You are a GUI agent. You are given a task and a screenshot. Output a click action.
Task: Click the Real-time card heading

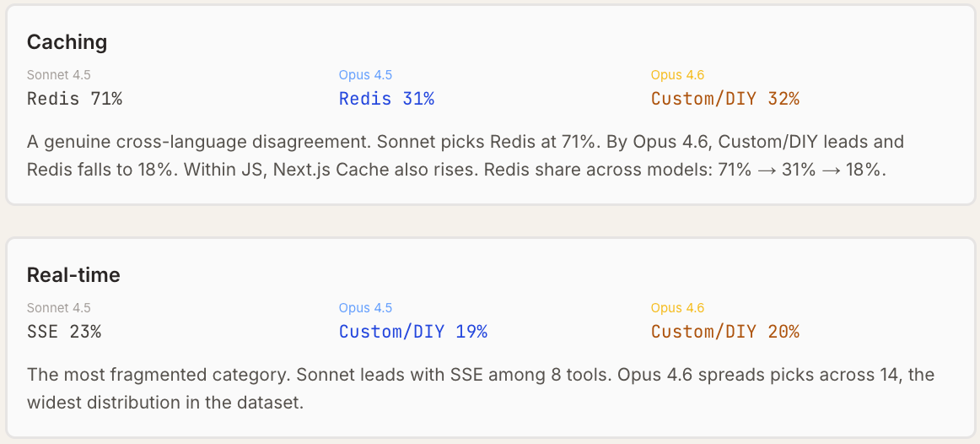tap(73, 274)
